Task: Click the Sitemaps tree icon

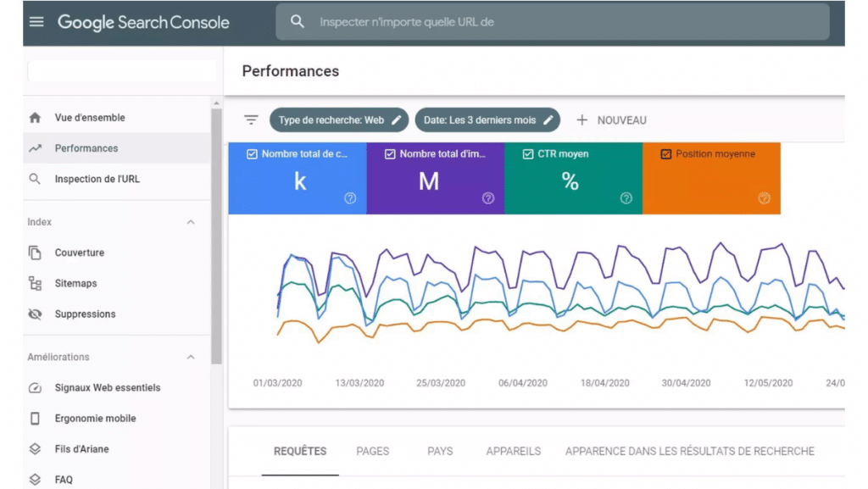Action: (x=35, y=283)
